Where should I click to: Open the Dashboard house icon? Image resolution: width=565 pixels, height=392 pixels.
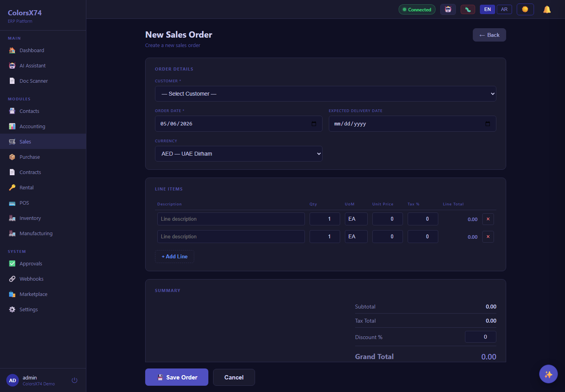pyautogui.click(x=12, y=50)
